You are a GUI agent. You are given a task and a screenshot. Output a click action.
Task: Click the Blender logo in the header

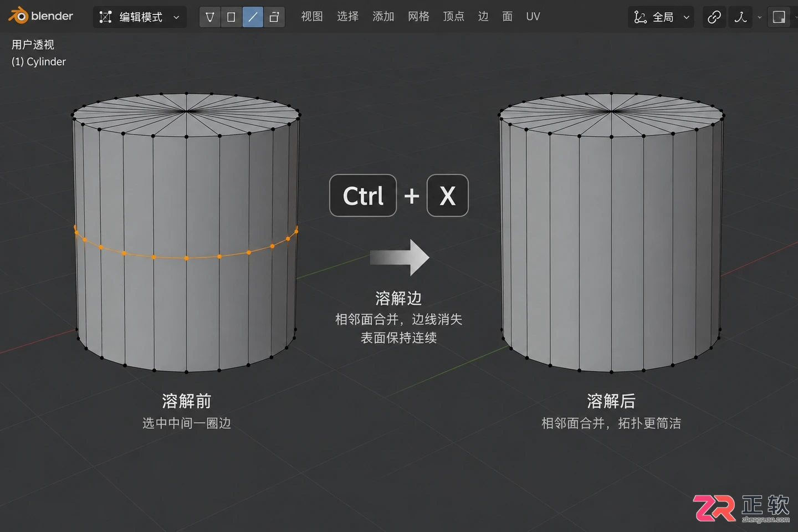coord(40,16)
